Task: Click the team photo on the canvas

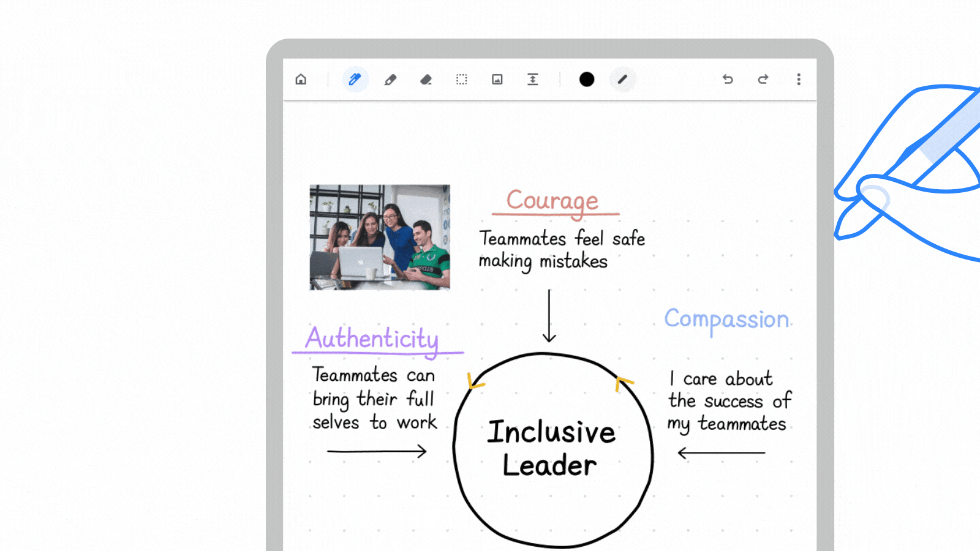Action: click(380, 238)
